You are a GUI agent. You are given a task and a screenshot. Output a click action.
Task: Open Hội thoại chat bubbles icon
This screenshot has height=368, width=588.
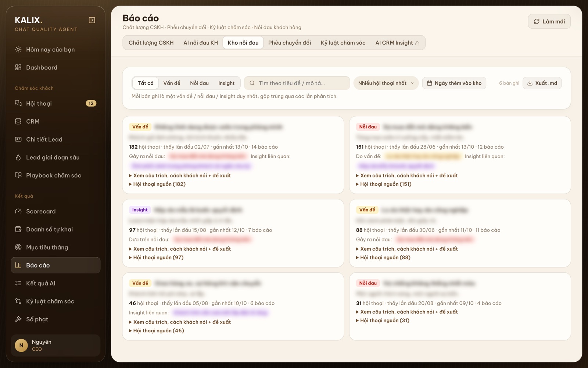[x=18, y=103]
